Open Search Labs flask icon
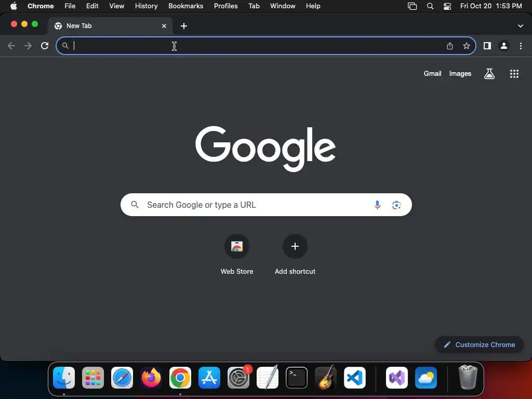The image size is (532, 399). tap(489, 74)
